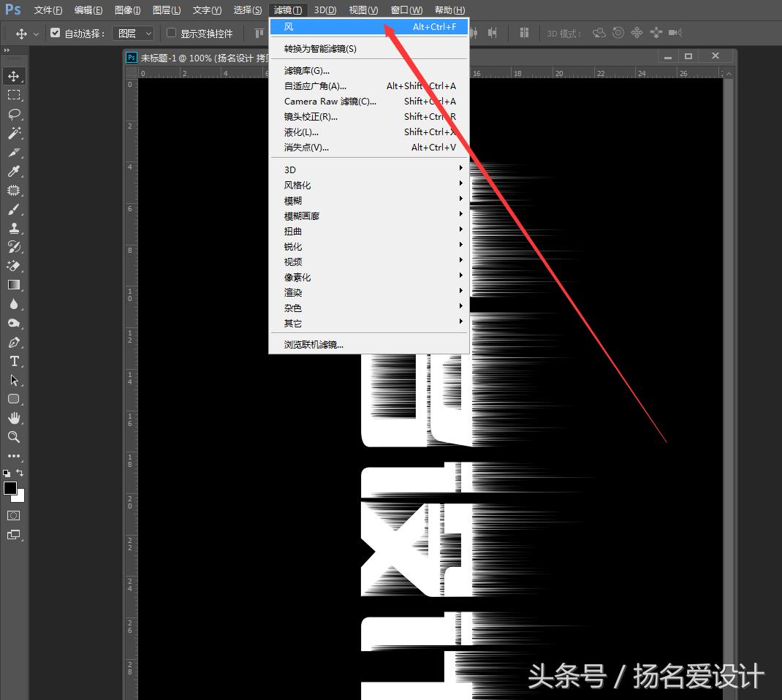
Task: Select the Rectangular Marquee tool
Action: pyautogui.click(x=15, y=94)
